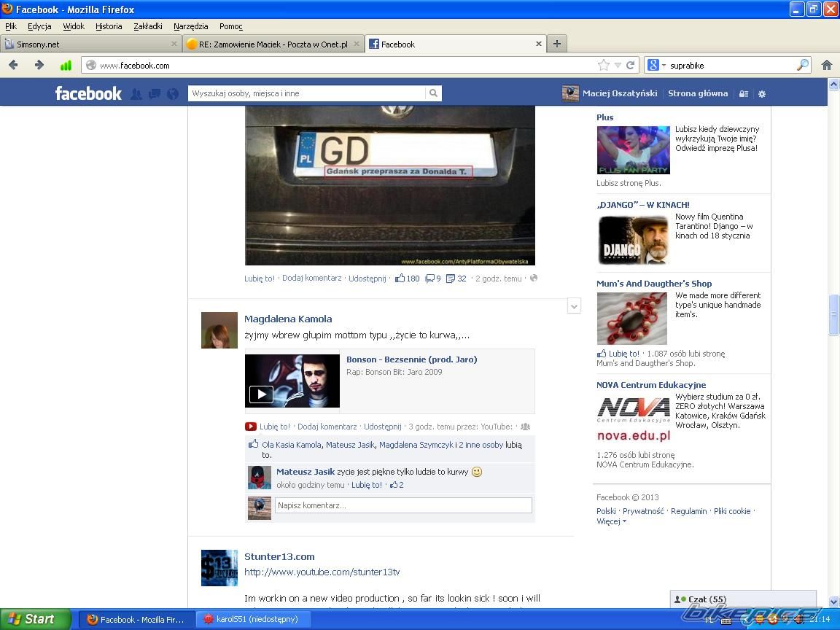Bookmark this page with the star icon
Viewport: 840px width, 630px height.
[x=603, y=65]
